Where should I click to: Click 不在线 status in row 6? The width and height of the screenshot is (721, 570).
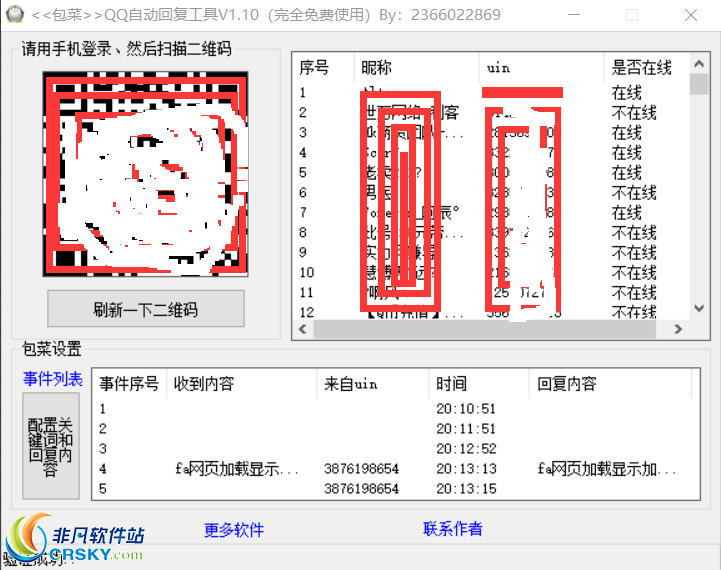[634, 193]
